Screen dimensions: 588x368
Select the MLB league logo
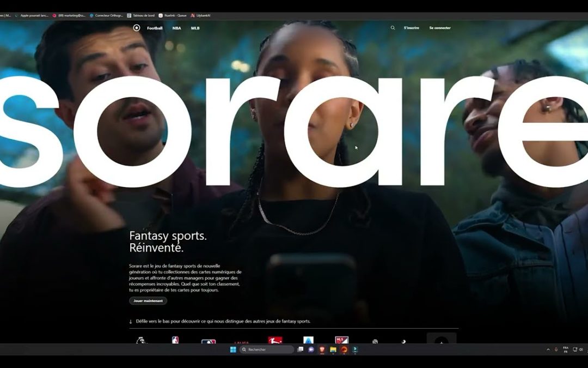tap(209, 341)
